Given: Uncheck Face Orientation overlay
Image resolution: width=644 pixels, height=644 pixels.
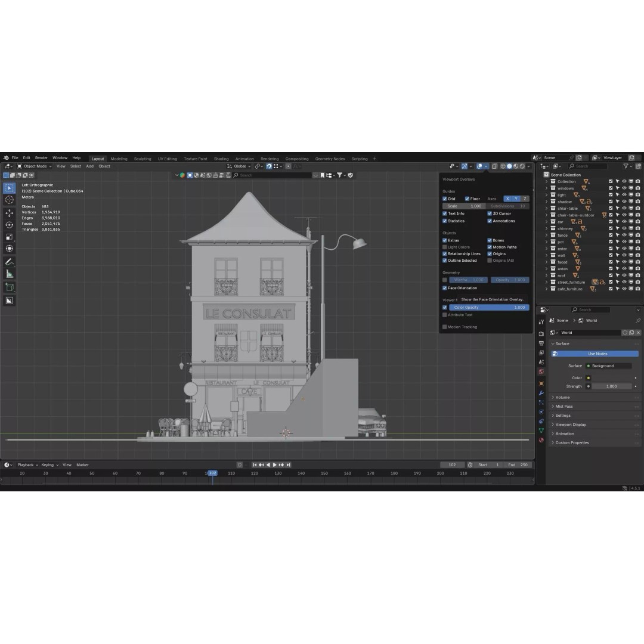Looking at the screenshot, I should (x=445, y=288).
